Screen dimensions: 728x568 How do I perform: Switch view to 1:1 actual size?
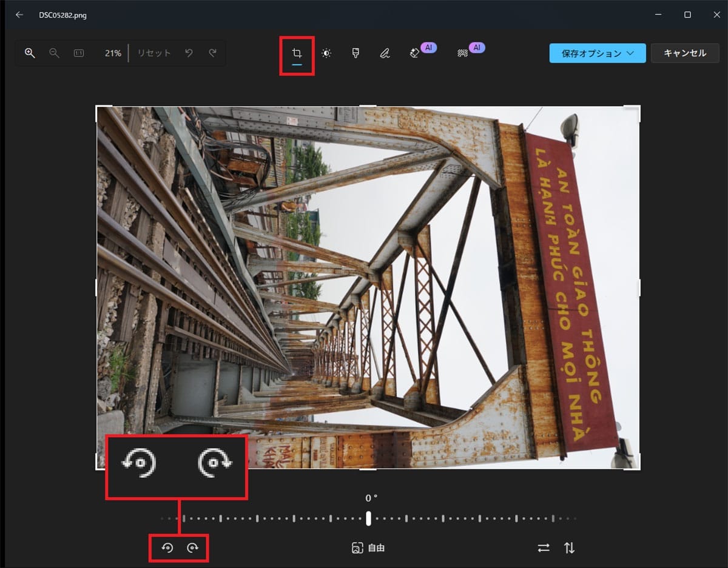tap(78, 53)
